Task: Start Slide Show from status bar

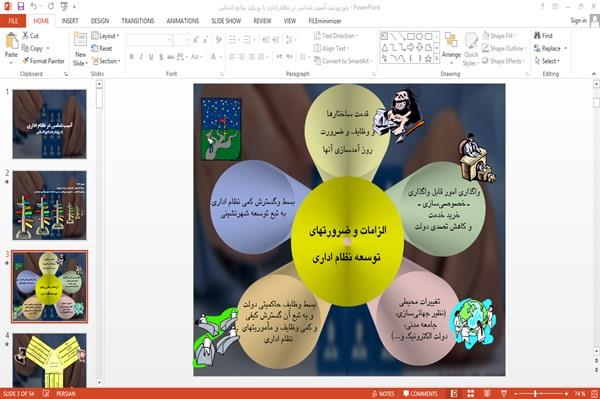Action: click(x=504, y=394)
